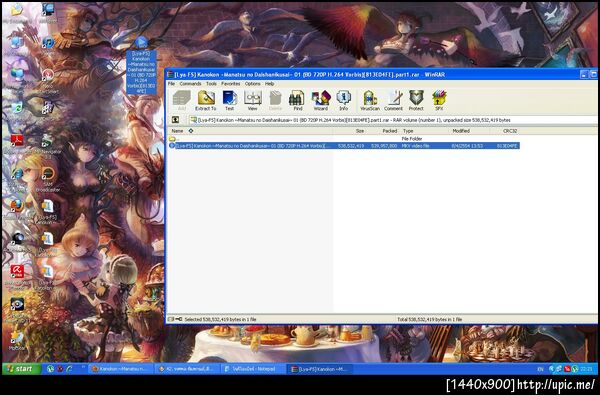Sort files by Type column header
Screen dimensions: 600x395
click(425, 131)
